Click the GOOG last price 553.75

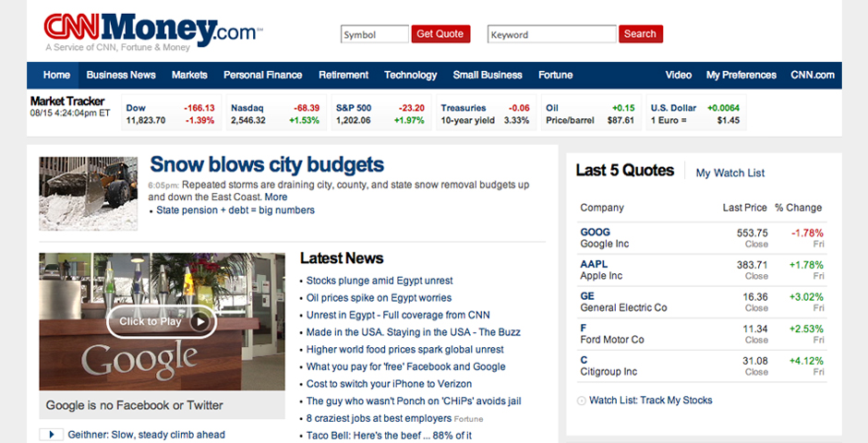[x=752, y=233]
